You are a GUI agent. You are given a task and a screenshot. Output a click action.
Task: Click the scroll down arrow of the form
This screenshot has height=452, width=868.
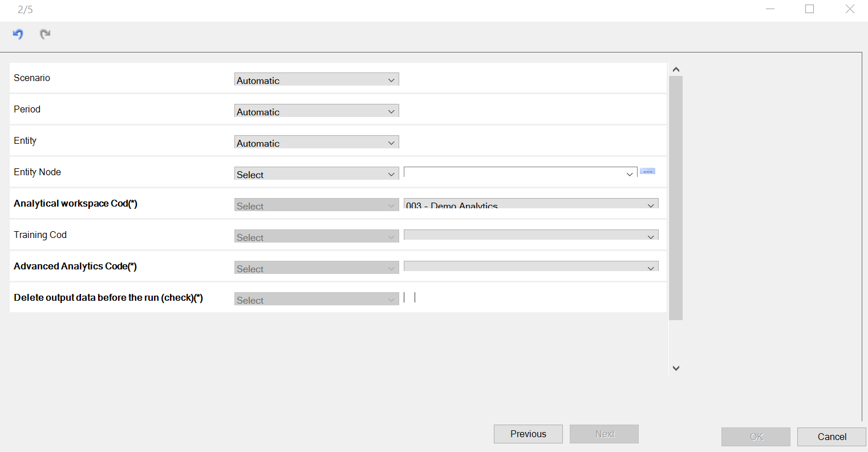tap(676, 369)
